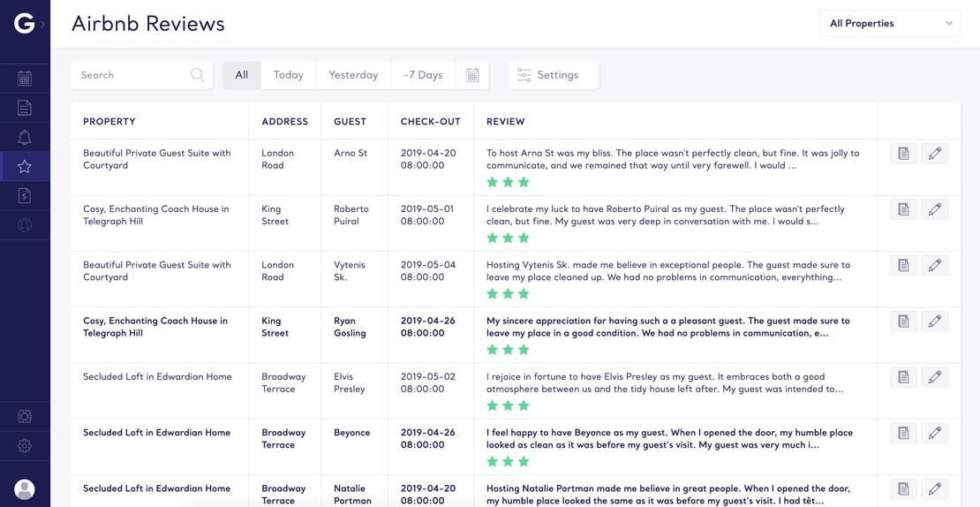Screen dimensions: 980x507
Task: Open the calendar icon in the sidebar
Action: [x=25, y=78]
